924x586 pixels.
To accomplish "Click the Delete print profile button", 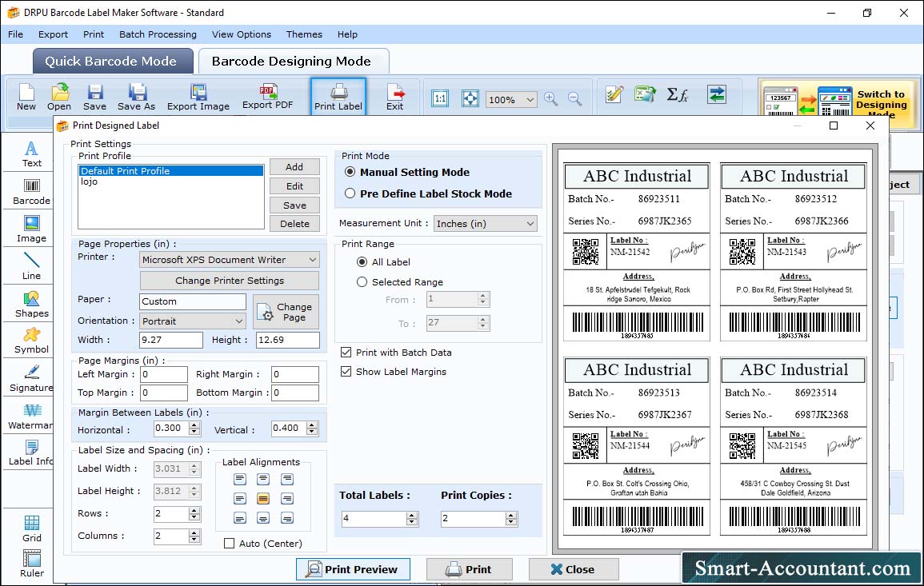I will [294, 224].
